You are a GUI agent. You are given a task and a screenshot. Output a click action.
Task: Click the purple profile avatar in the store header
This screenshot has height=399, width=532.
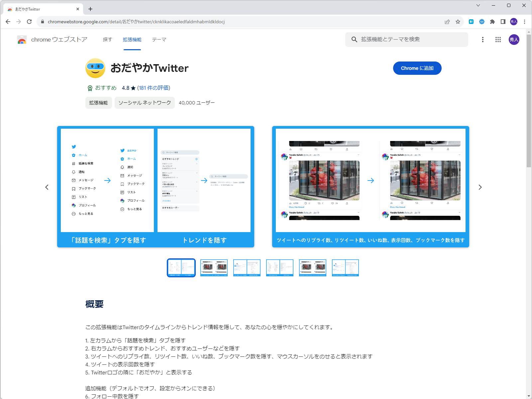[x=514, y=40]
